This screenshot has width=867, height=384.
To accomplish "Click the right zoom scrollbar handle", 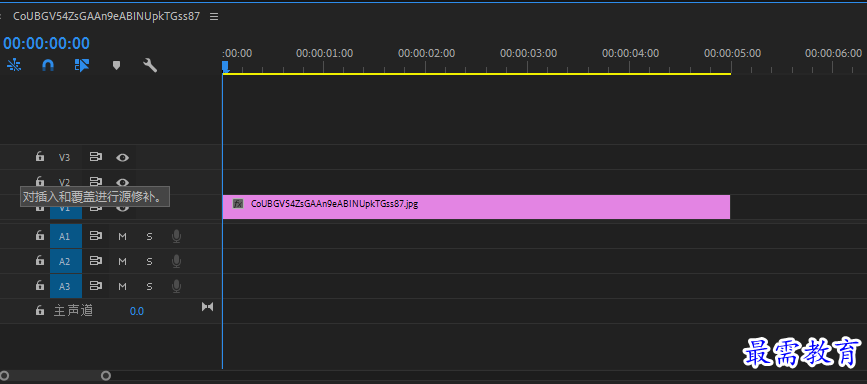I will (x=106, y=376).
